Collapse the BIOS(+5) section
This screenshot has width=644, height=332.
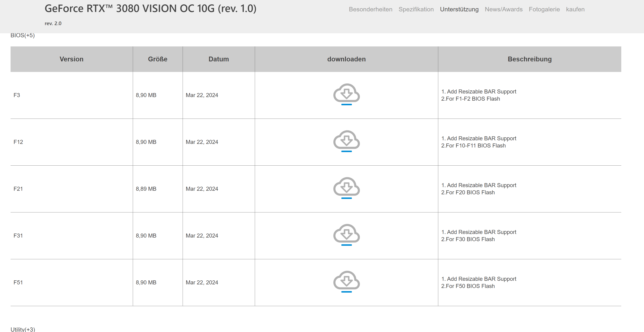23,35
